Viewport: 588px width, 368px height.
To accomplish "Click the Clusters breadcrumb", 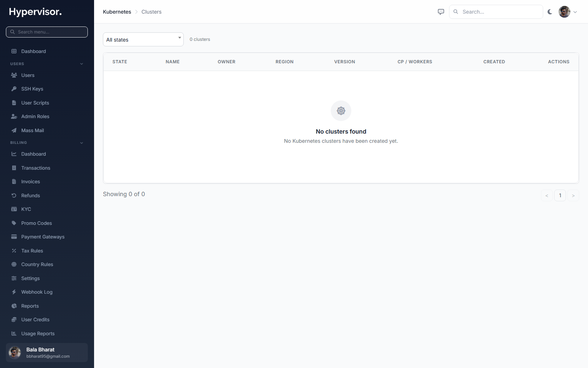I will click(x=151, y=12).
